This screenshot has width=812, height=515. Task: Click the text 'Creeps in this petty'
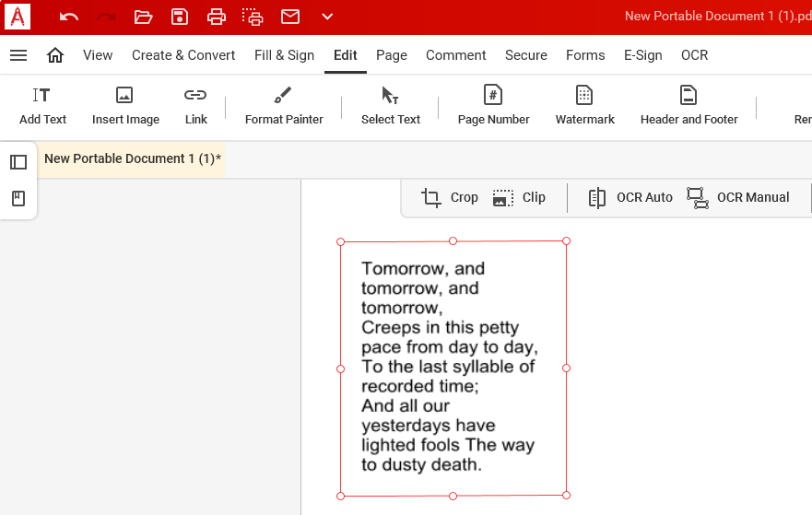pos(441,328)
